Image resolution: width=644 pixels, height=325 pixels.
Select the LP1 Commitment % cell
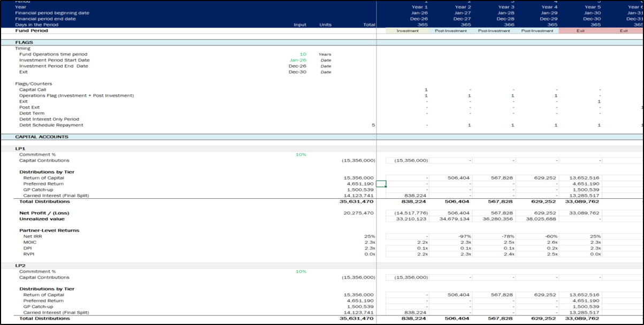pos(301,154)
